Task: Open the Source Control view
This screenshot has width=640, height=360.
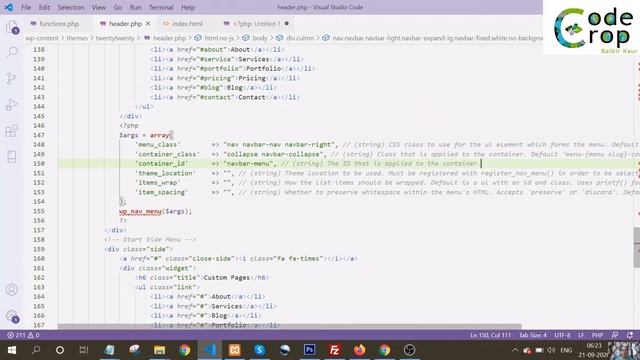Action: pyautogui.click(x=12, y=78)
